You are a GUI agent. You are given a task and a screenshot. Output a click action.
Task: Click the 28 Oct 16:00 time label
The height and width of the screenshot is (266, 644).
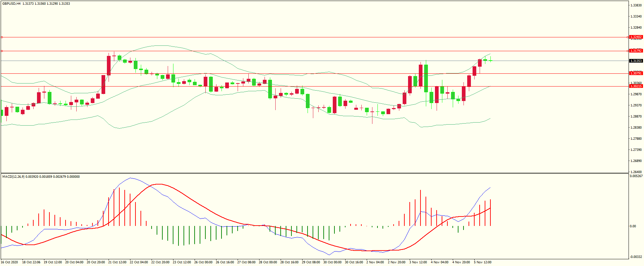pos(289,262)
